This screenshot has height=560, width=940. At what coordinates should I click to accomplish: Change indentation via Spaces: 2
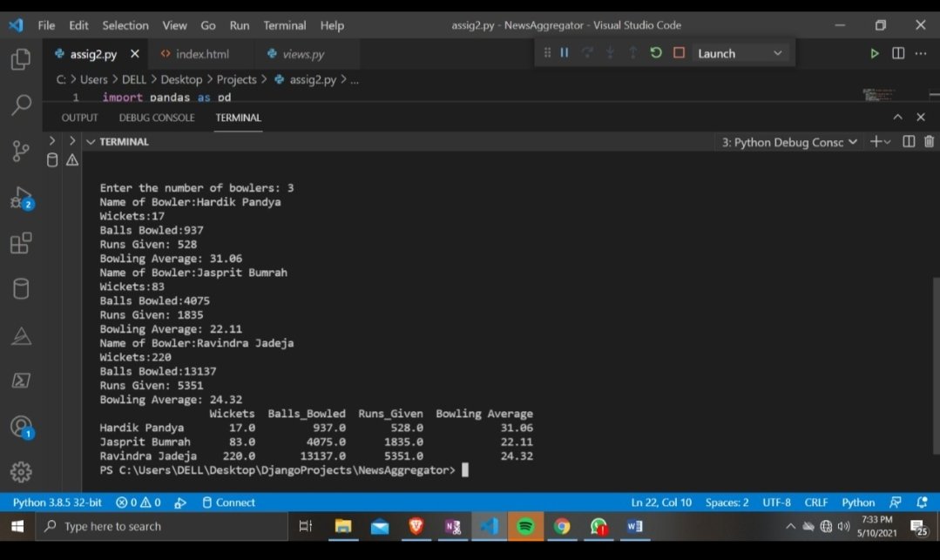[x=727, y=503]
